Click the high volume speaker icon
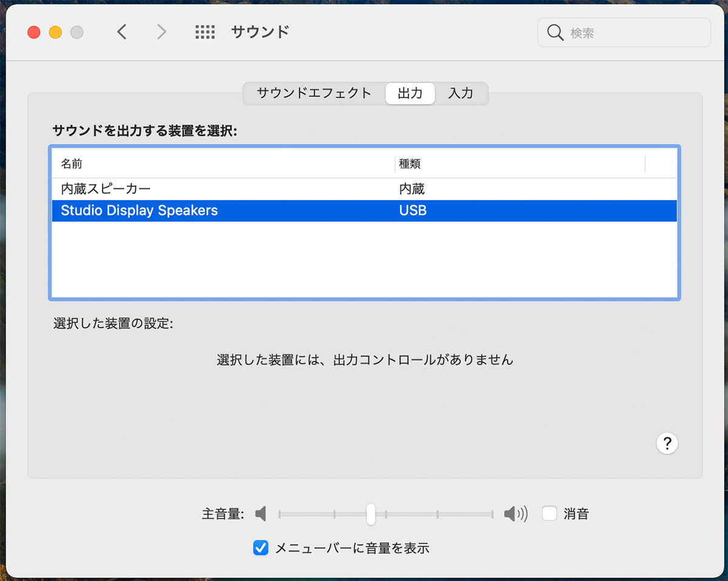The width and height of the screenshot is (728, 581). pyautogui.click(x=515, y=514)
